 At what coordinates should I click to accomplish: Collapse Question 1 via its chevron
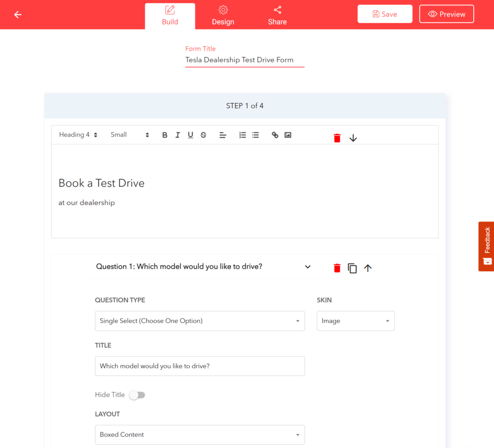click(x=308, y=266)
